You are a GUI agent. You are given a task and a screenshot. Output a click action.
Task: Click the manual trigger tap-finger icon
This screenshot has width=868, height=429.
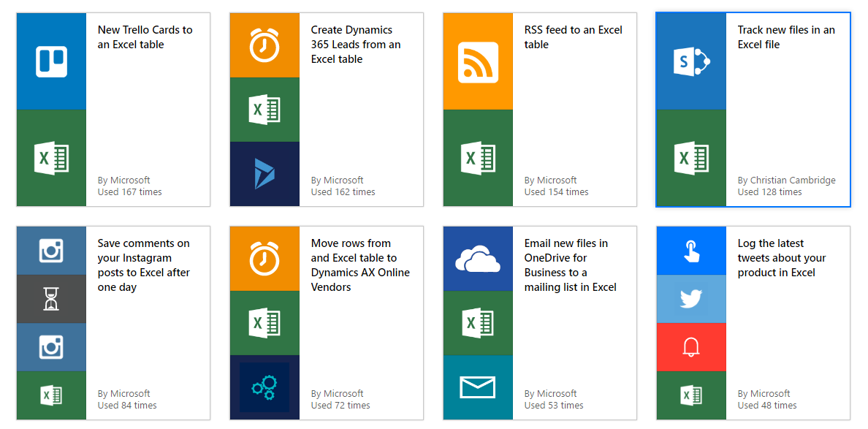tap(691, 251)
